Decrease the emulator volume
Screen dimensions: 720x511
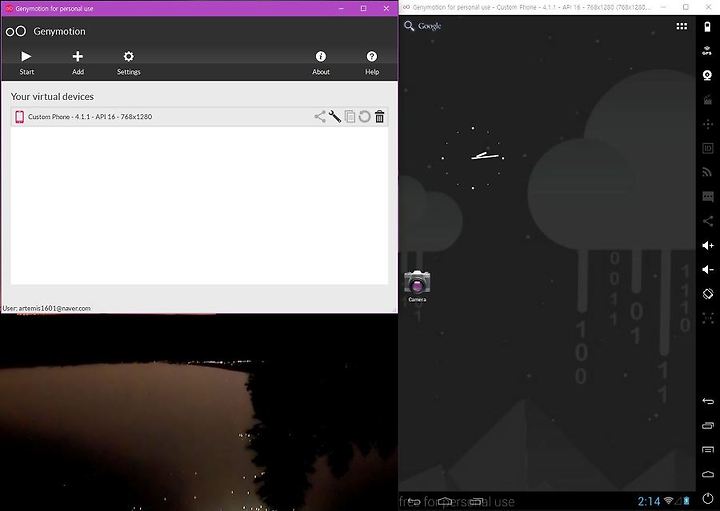pos(708,270)
